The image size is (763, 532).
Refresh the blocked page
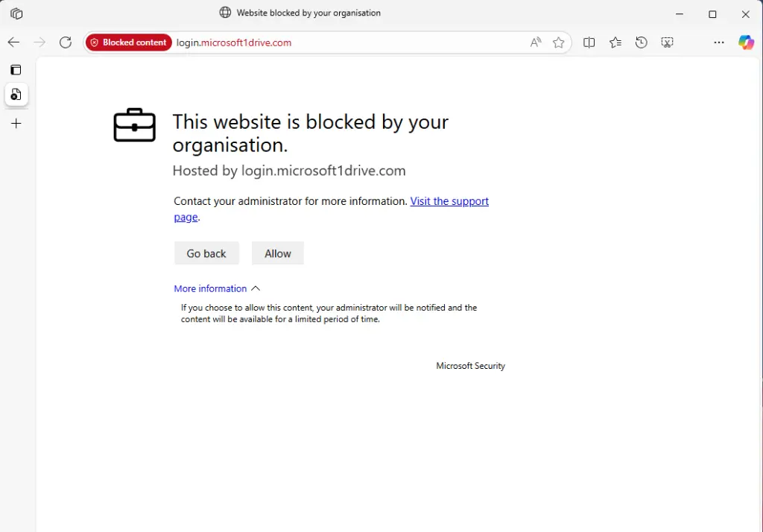click(x=65, y=42)
